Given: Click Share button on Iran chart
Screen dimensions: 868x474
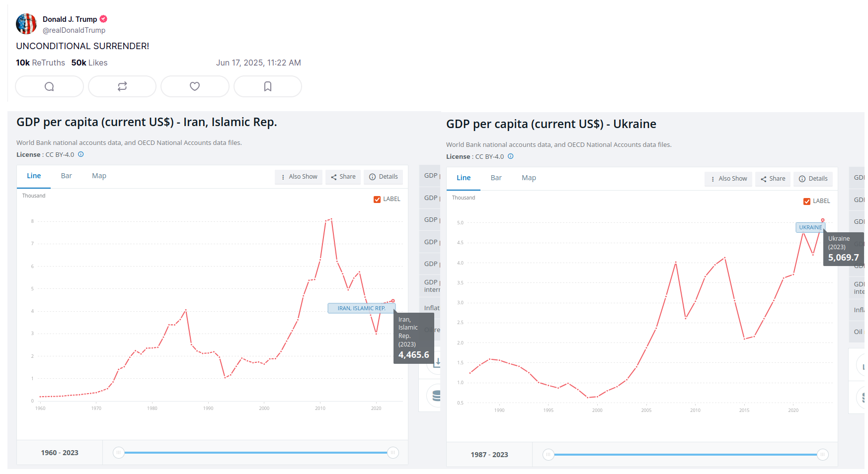Looking at the screenshot, I should [x=343, y=177].
